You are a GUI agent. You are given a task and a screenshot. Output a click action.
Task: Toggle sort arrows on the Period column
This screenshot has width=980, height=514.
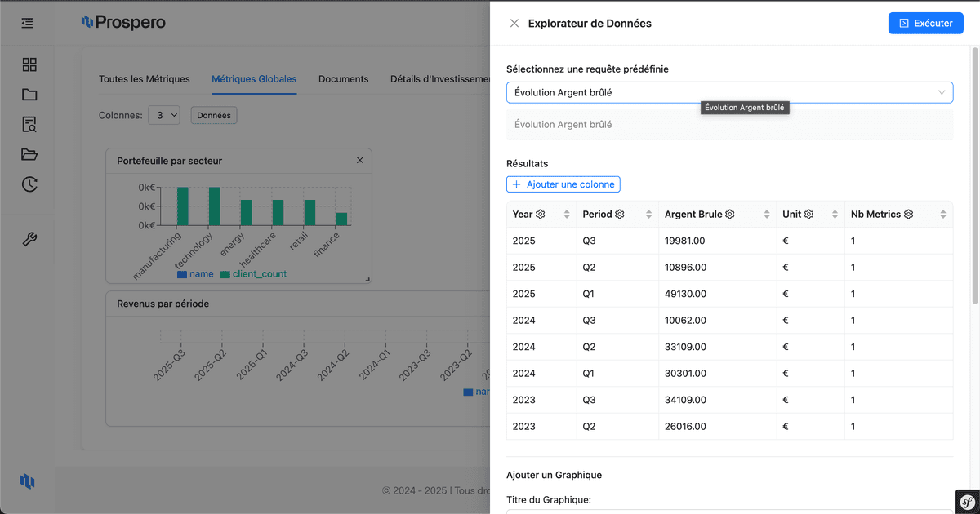click(x=648, y=215)
